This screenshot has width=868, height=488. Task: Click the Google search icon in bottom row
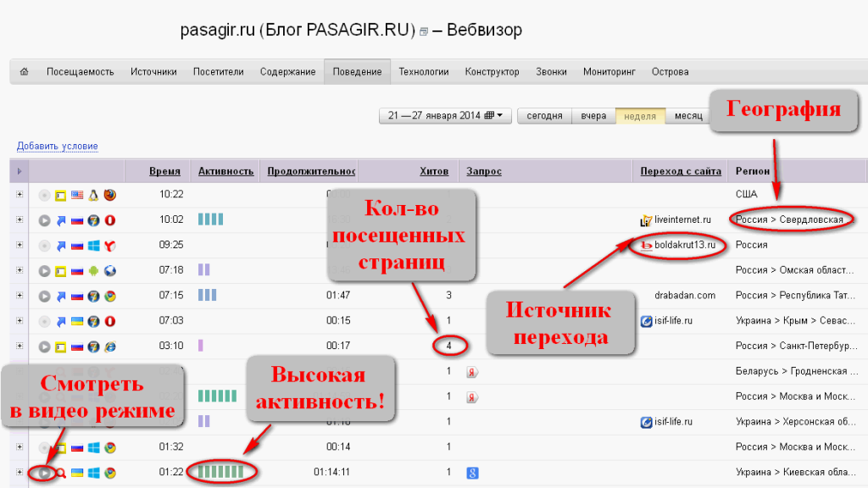click(x=472, y=473)
